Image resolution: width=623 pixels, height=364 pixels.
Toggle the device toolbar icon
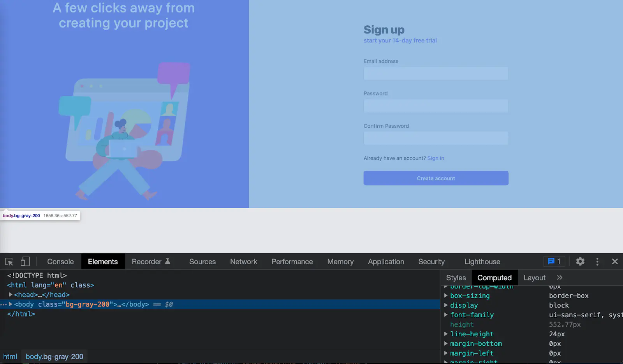click(25, 262)
